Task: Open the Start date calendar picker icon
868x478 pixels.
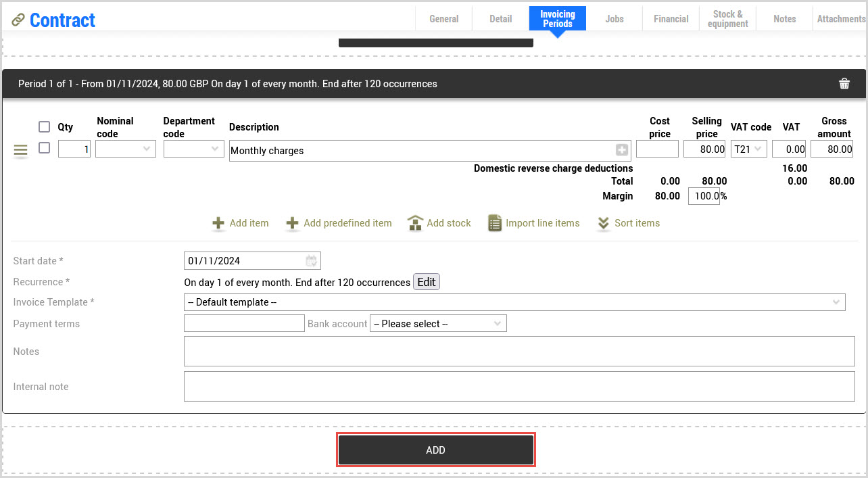Action: pyautogui.click(x=311, y=260)
